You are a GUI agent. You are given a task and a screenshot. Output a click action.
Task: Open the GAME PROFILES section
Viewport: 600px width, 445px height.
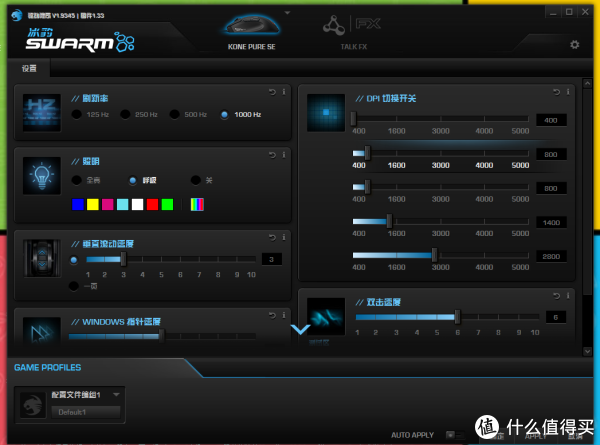coord(47,367)
